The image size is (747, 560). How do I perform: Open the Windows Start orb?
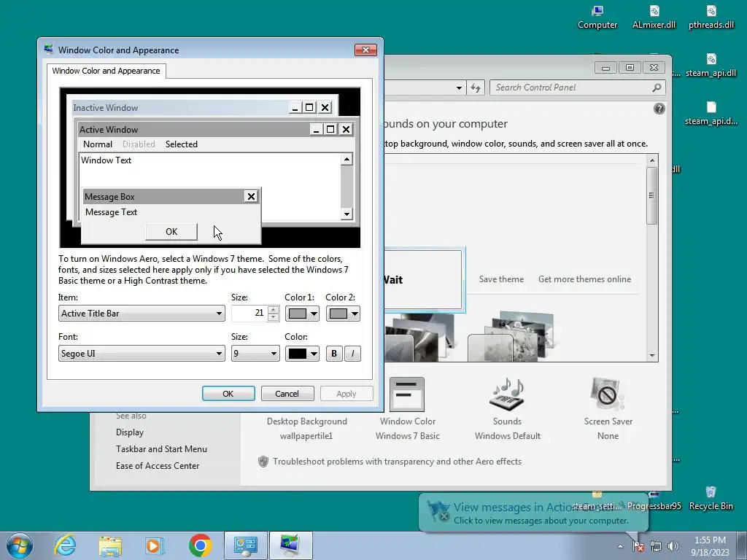(x=20, y=545)
